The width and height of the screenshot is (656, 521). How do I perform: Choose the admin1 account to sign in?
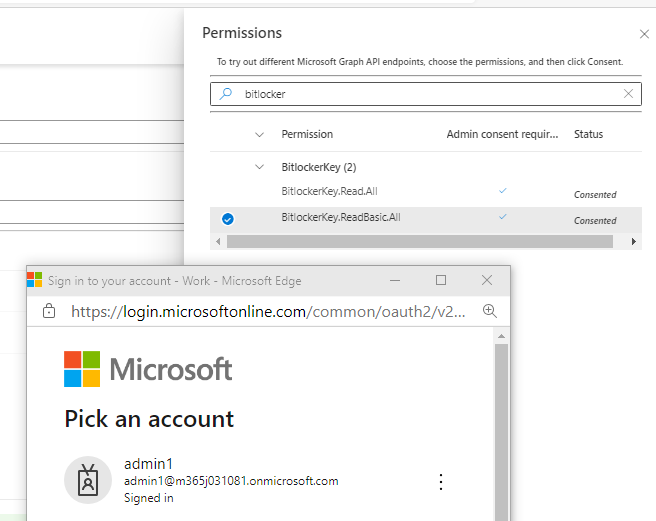[x=230, y=480]
